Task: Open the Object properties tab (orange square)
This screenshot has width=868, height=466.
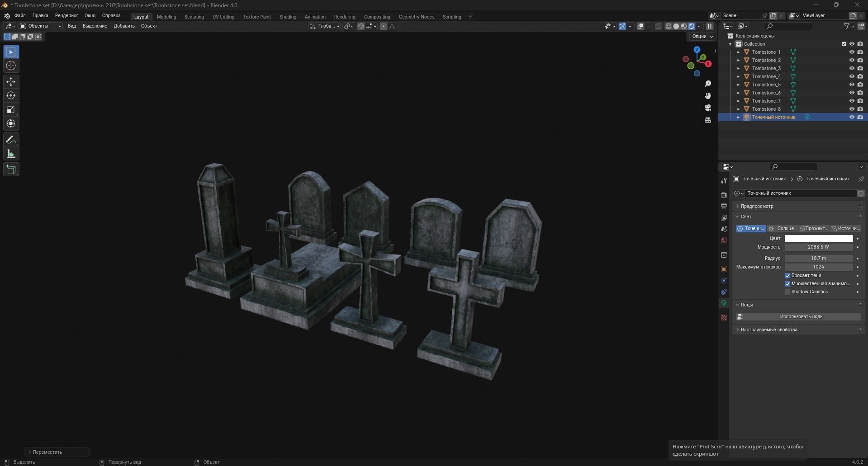Action: coord(724,269)
